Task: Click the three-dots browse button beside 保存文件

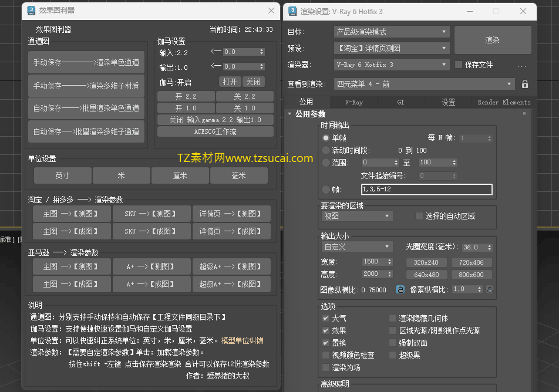Action: [521, 66]
